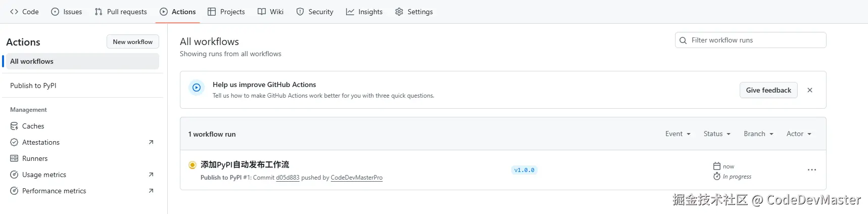This screenshot has width=868, height=214.
Task: Click the in-progress status icon of the workflow run
Action: click(x=192, y=165)
